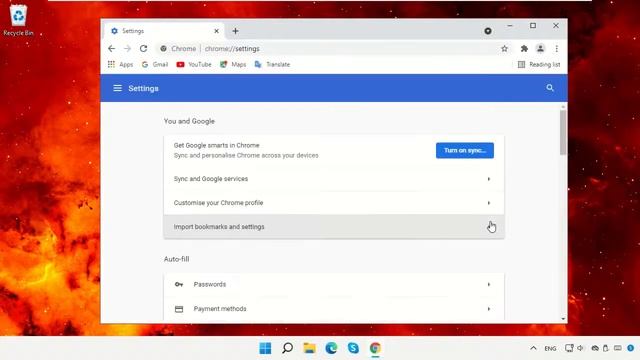This screenshot has height=360, width=640.
Task: Open the Windows Start menu
Action: 265,348
